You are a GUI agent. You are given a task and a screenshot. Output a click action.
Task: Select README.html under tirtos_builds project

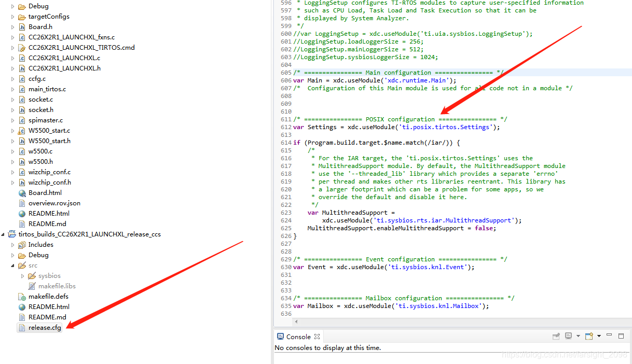pos(49,307)
